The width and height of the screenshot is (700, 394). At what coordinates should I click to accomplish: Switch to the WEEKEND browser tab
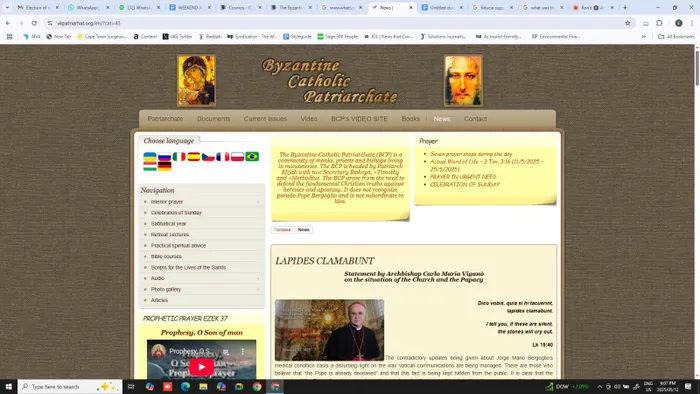[189, 8]
